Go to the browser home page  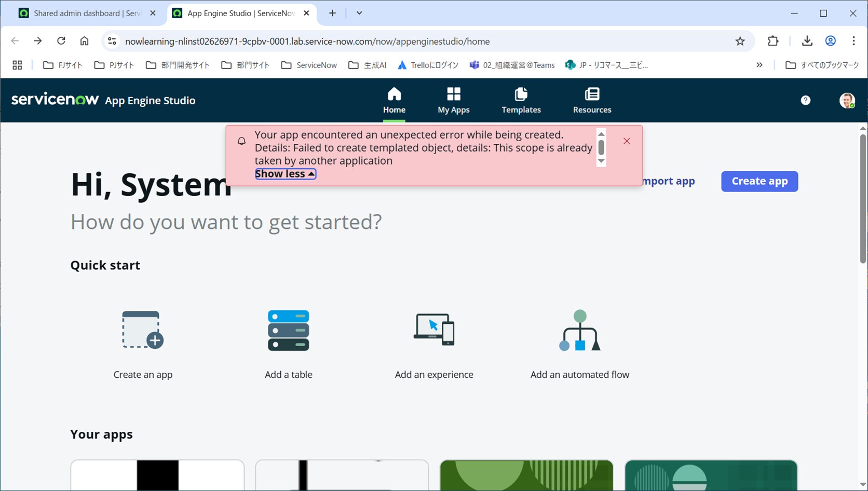(84, 41)
